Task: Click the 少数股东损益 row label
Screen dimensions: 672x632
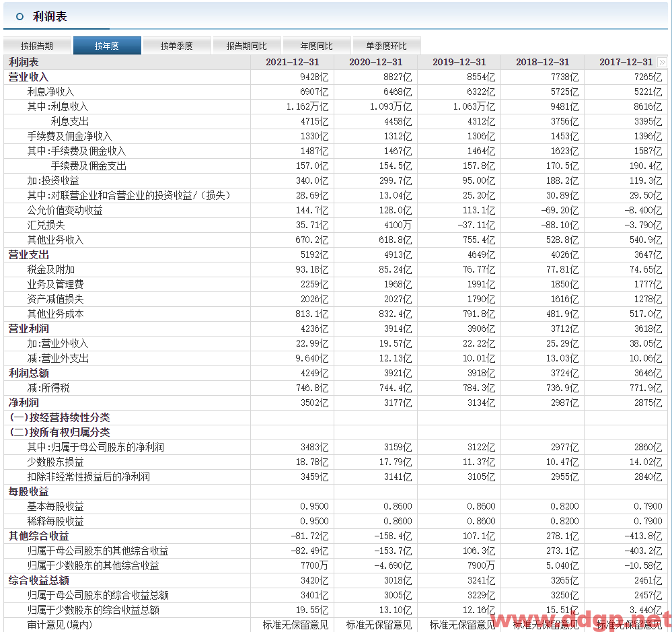Action: pos(55,462)
